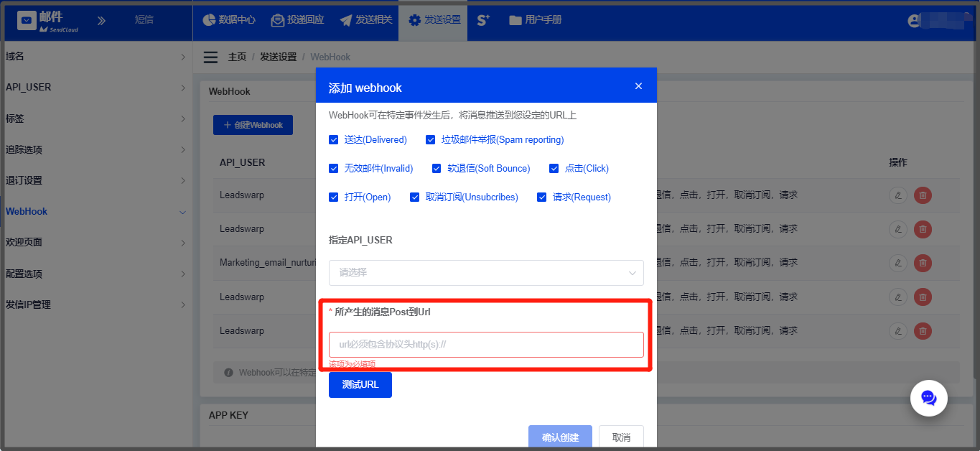Expand the API_USER sidebar item
Viewport: 980px width, 451px height.
(x=96, y=87)
